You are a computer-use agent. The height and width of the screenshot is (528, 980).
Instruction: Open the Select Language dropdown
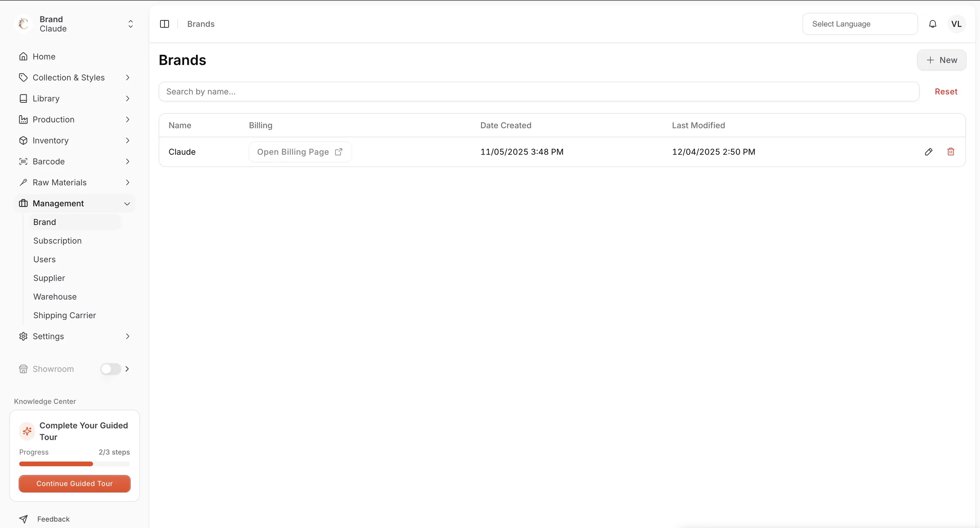pyautogui.click(x=860, y=24)
